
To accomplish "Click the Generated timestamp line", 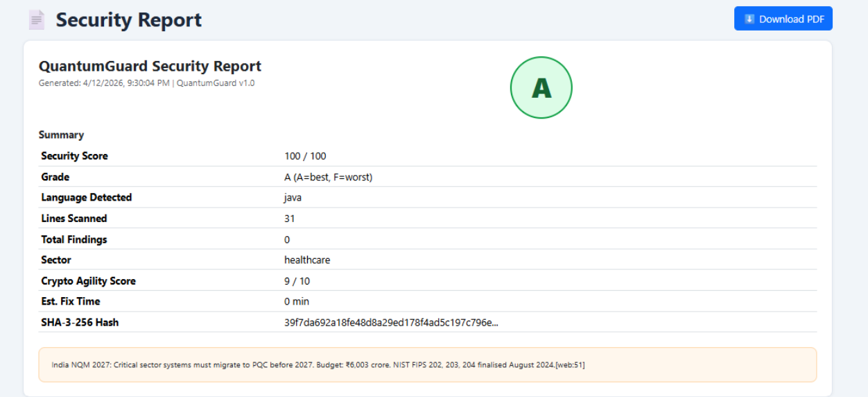I will click(x=146, y=83).
